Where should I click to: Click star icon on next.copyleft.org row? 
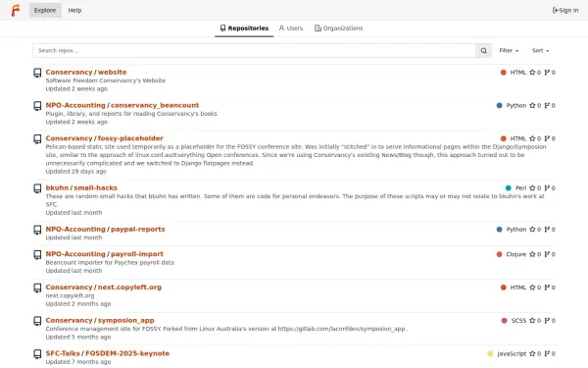coord(532,288)
